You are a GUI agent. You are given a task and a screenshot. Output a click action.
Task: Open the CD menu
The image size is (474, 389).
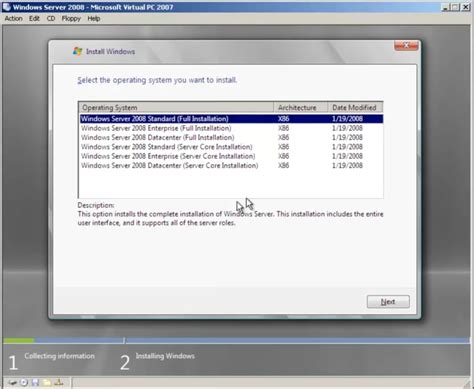51,19
